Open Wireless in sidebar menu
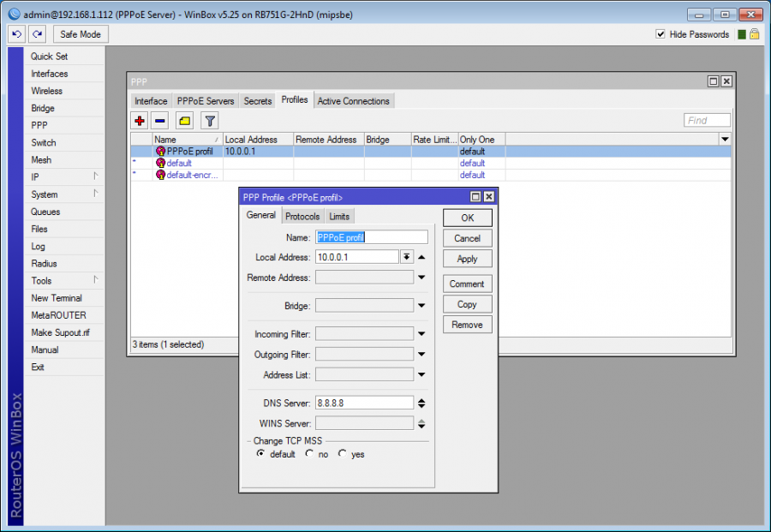This screenshot has height=532, width=771. click(64, 91)
